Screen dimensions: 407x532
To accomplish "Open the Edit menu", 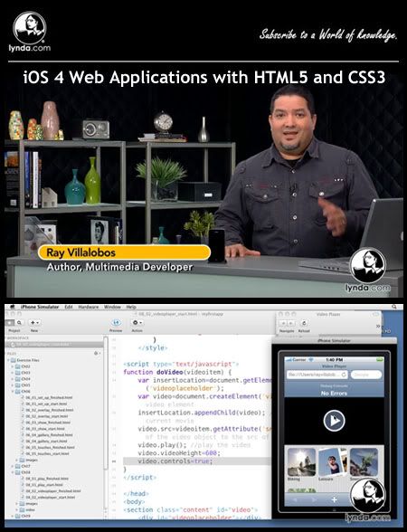I will 69,307.
